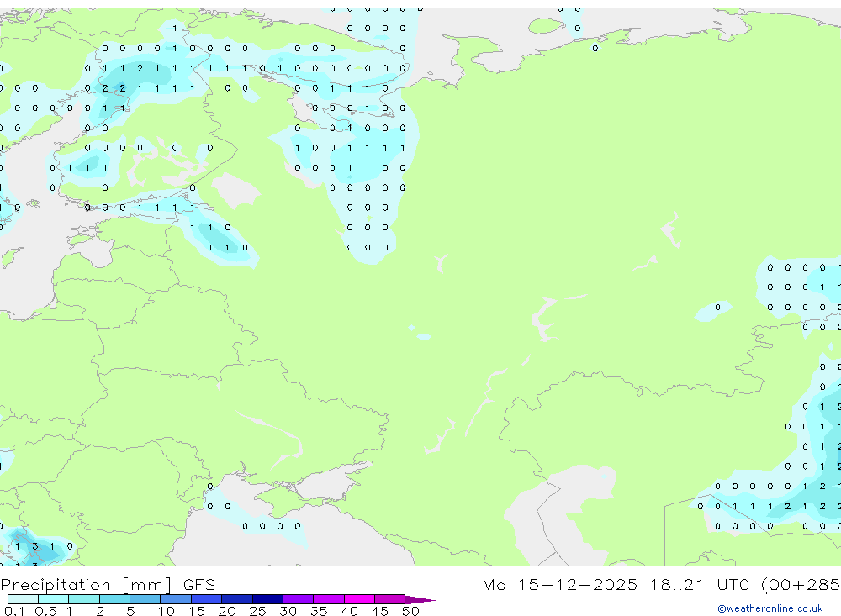Click the 15–20 mm royal blue swatch
The height and width of the screenshot is (616, 841).
(x=207, y=599)
